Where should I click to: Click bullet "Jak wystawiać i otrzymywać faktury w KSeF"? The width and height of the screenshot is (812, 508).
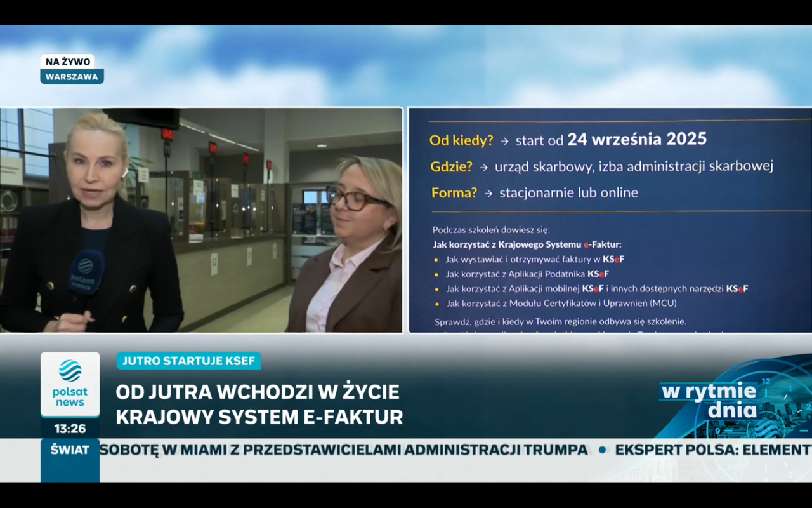[535, 259]
